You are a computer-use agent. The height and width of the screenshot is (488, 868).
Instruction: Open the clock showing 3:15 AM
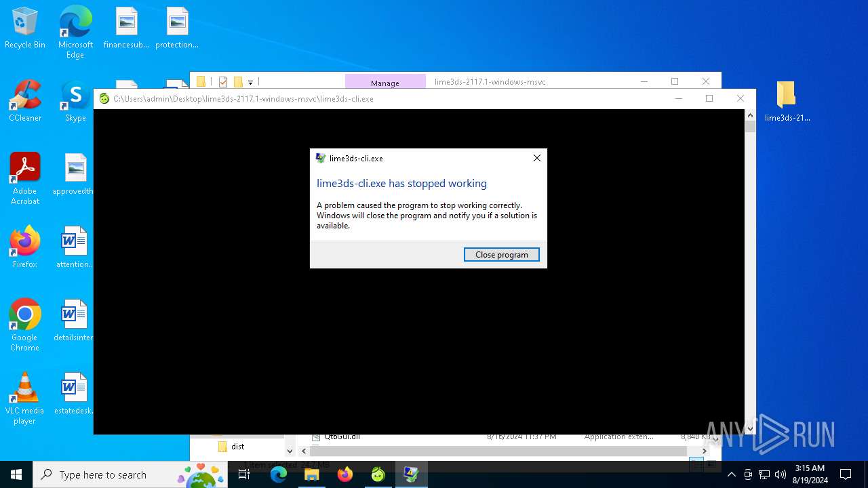[x=810, y=474]
